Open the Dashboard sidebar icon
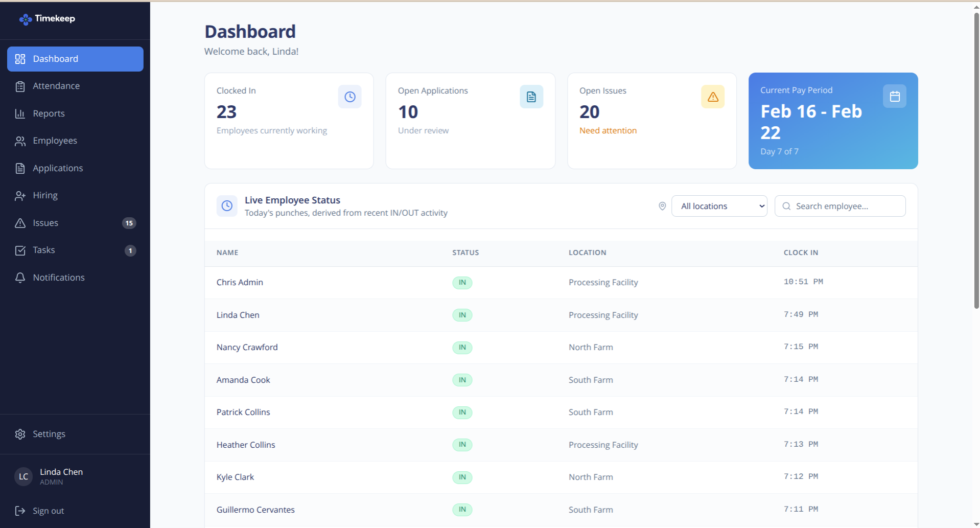This screenshot has height=528, width=980. [20, 58]
